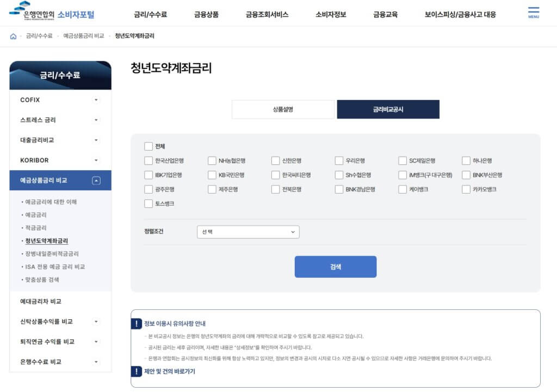Select the 토스뱅크 checkbox

147,203
